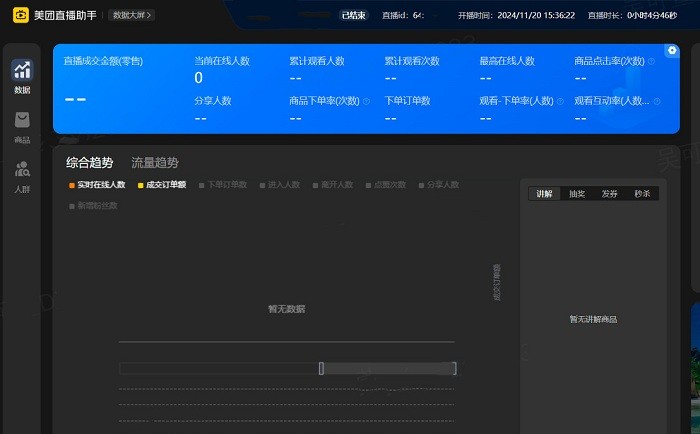700x434 pixels.
Task: Select the 抽奖 tab
Action: coord(577,194)
